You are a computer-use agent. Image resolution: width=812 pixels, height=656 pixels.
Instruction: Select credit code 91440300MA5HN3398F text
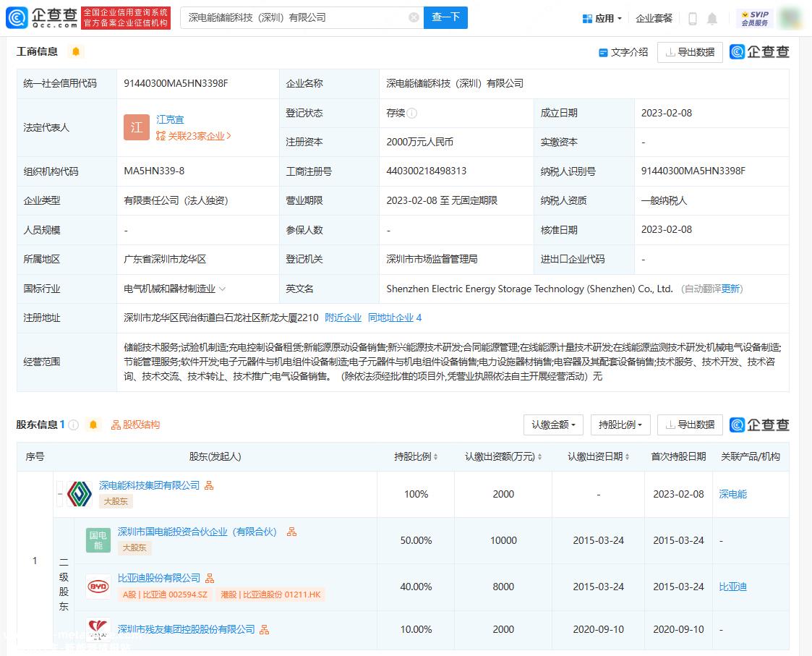pos(176,83)
